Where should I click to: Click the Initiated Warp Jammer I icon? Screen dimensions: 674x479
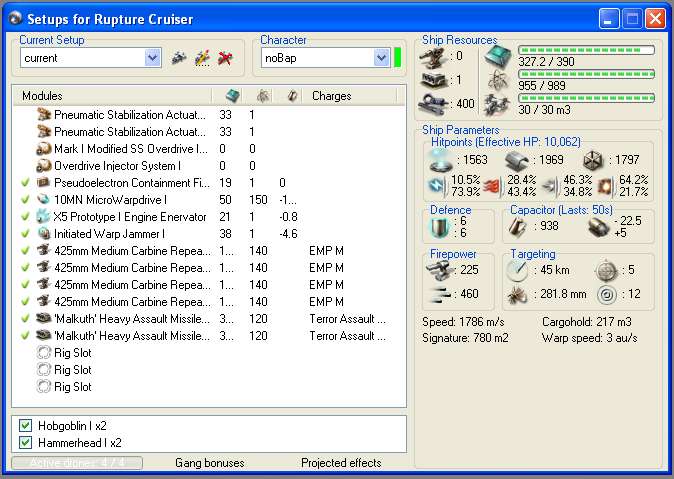[44, 233]
